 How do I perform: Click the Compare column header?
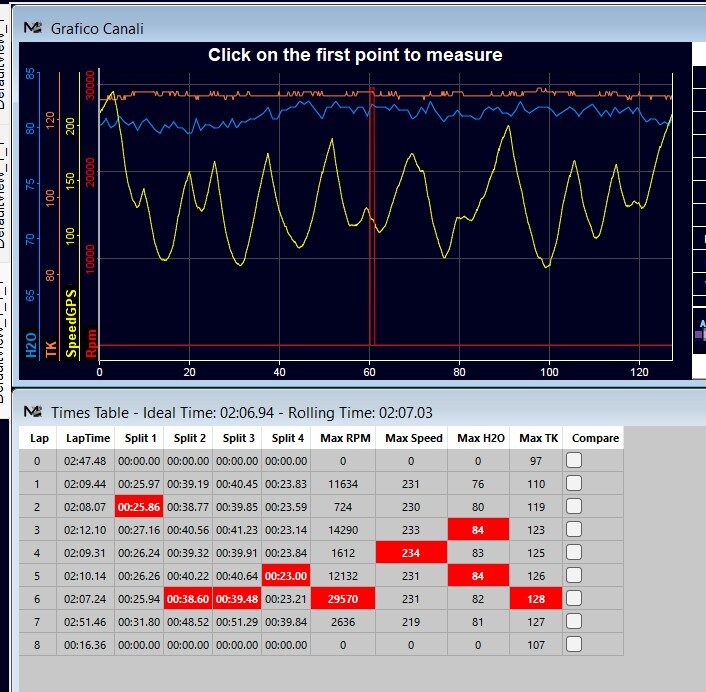[x=595, y=438]
